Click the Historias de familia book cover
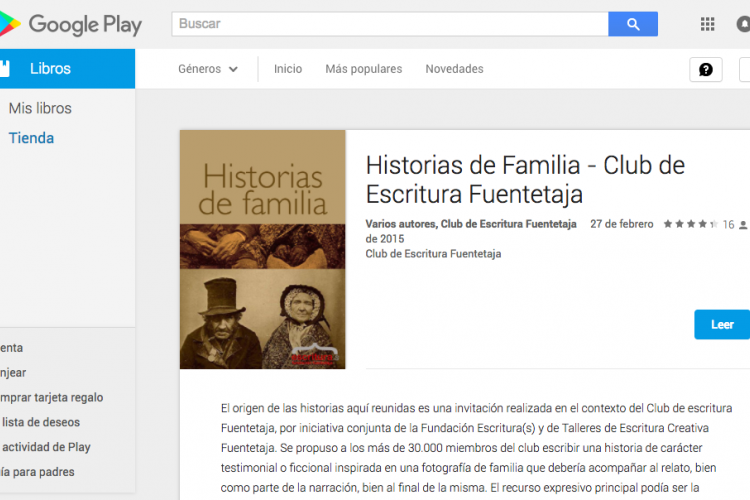Image resolution: width=750 pixels, height=500 pixels. pyautogui.click(x=262, y=249)
